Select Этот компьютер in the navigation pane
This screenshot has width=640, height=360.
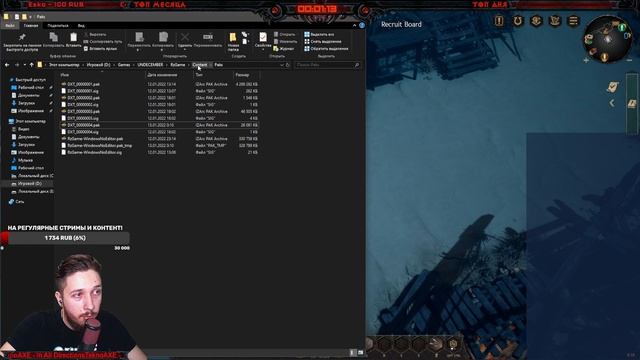click(x=30, y=121)
